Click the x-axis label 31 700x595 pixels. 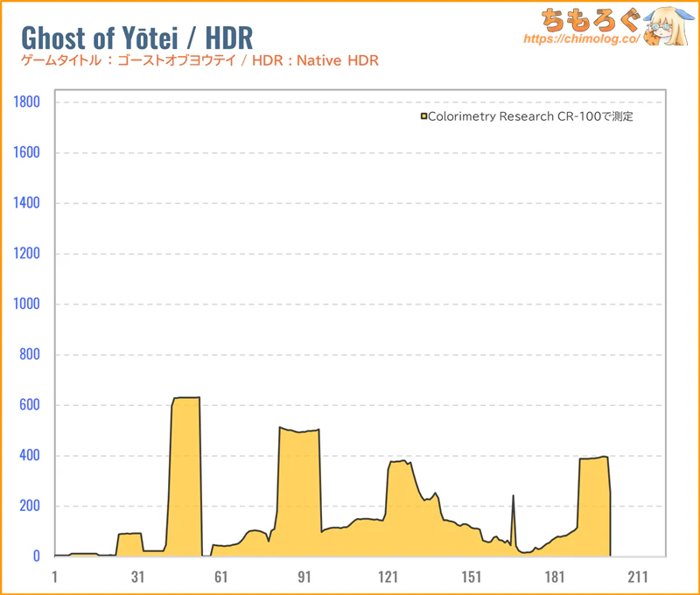pos(137,577)
